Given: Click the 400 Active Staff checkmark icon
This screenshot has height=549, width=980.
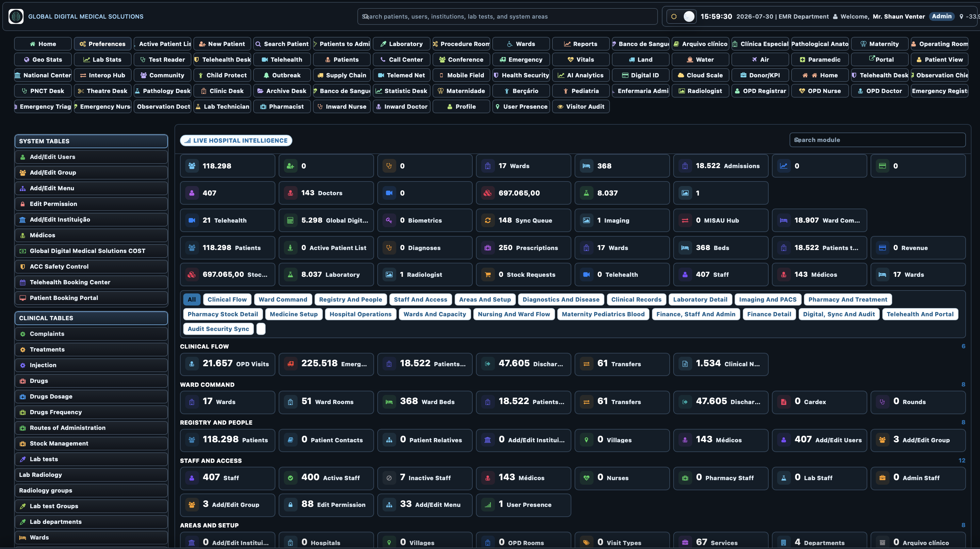Looking at the screenshot, I should pos(291,478).
